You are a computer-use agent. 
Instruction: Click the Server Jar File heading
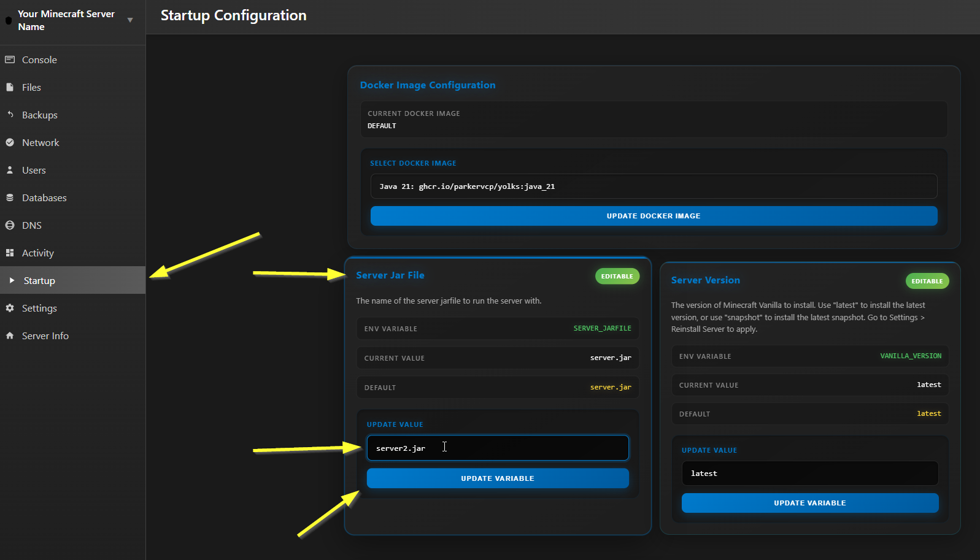(390, 275)
